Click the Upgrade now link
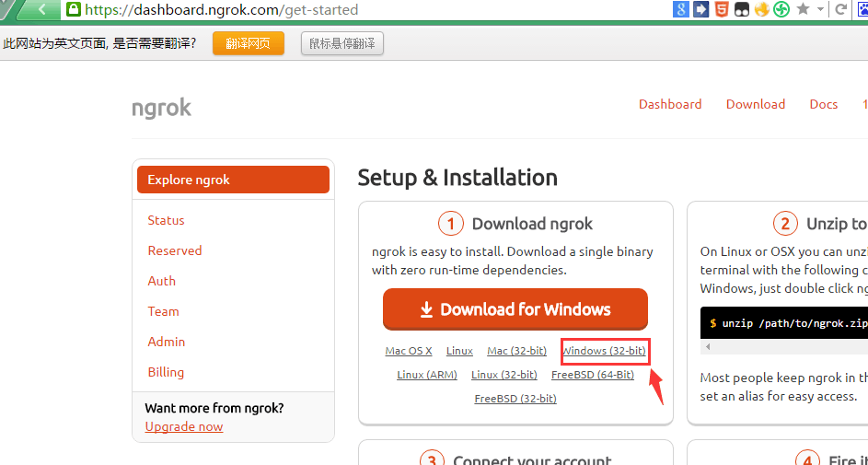Viewport: 868px width, 465px height. click(x=184, y=427)
